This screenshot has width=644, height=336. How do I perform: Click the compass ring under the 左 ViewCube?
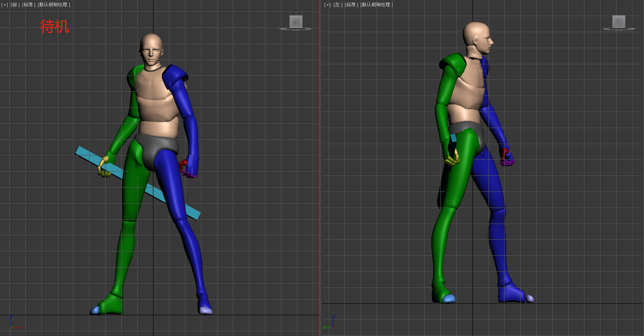(x=619, y=29)
